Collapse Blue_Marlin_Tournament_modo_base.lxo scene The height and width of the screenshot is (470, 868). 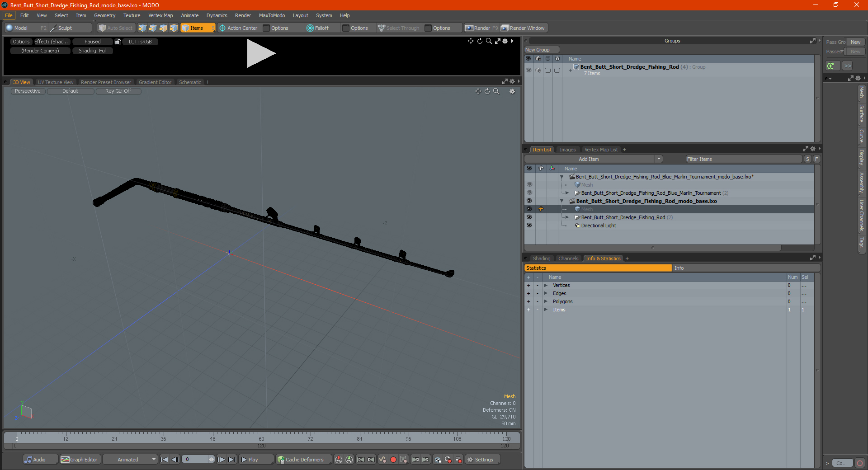pos(562,177)
